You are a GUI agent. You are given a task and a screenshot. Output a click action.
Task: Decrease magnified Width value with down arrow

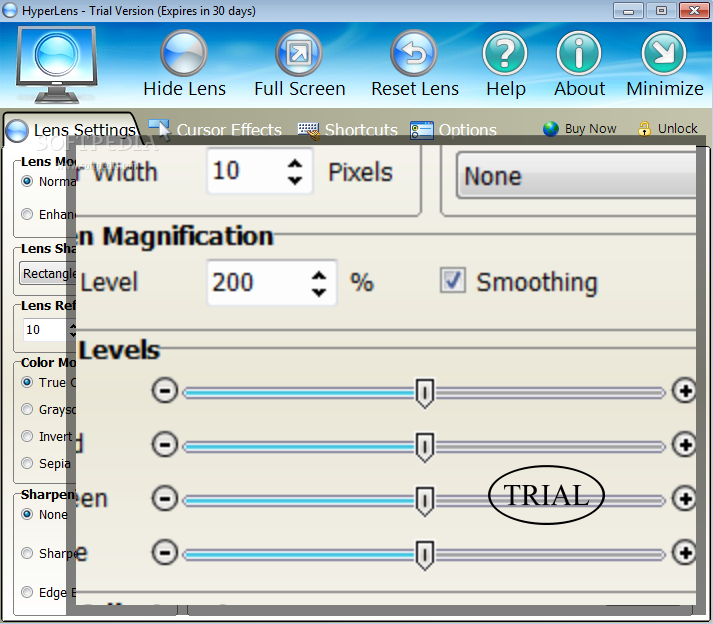295,180
